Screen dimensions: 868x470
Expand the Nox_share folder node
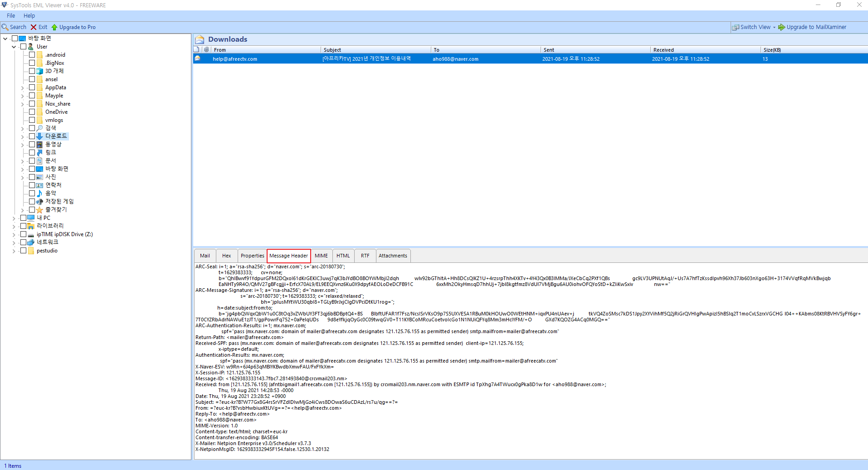tap(23, 104)
